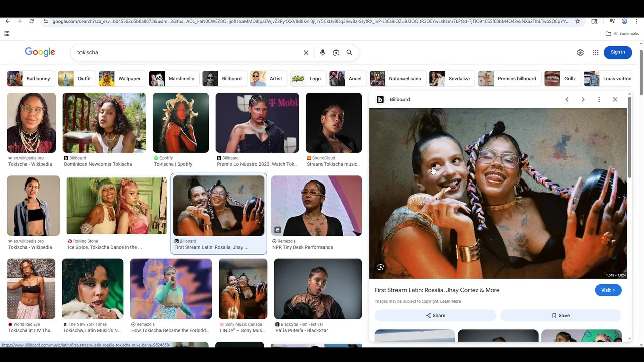Show previous image in preview panel
644x362 pixels.
tap(567, 100)
